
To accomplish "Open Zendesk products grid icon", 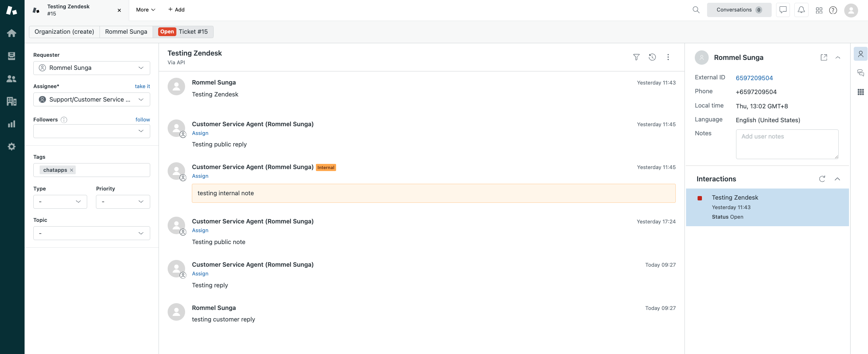I will 819,10.
